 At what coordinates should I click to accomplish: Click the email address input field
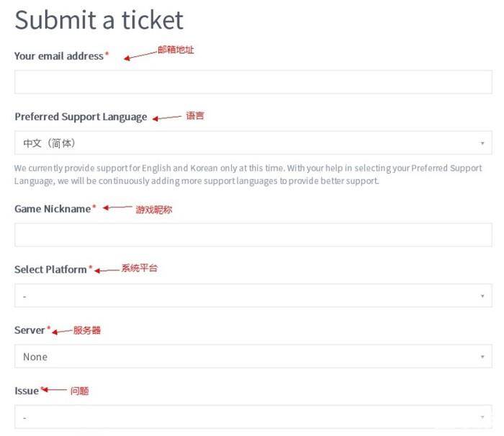pos(253,82)
